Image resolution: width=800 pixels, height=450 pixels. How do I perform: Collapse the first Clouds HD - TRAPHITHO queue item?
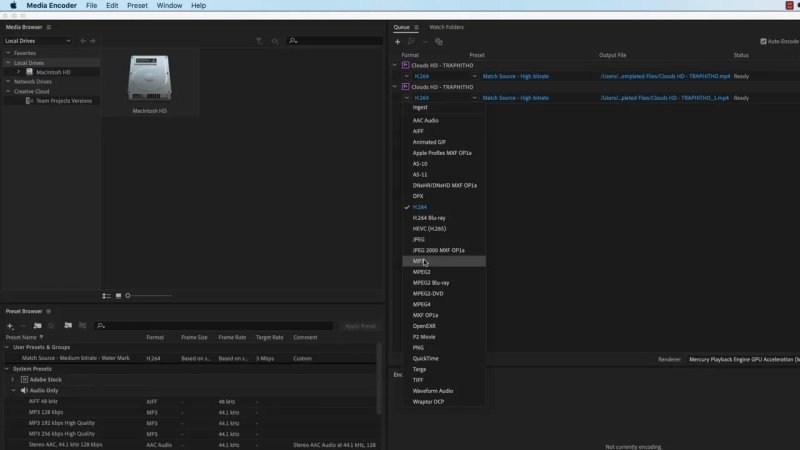pyautogui.click(x=394, y=65)
